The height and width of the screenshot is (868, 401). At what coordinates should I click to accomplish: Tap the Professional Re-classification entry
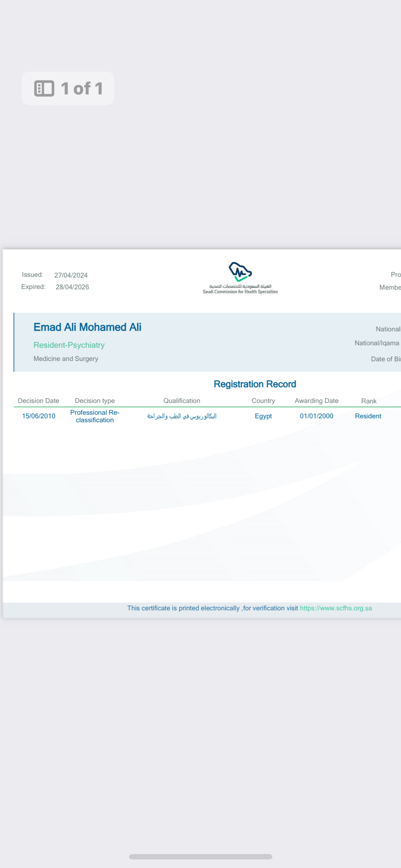tap(95, 416)
